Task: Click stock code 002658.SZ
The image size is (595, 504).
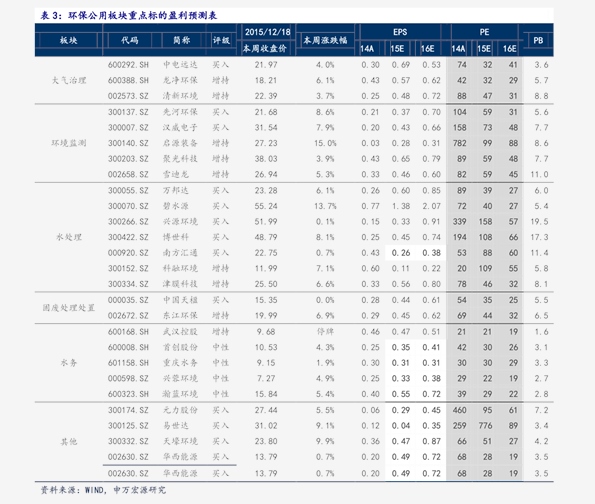Action: click(128, 174)
